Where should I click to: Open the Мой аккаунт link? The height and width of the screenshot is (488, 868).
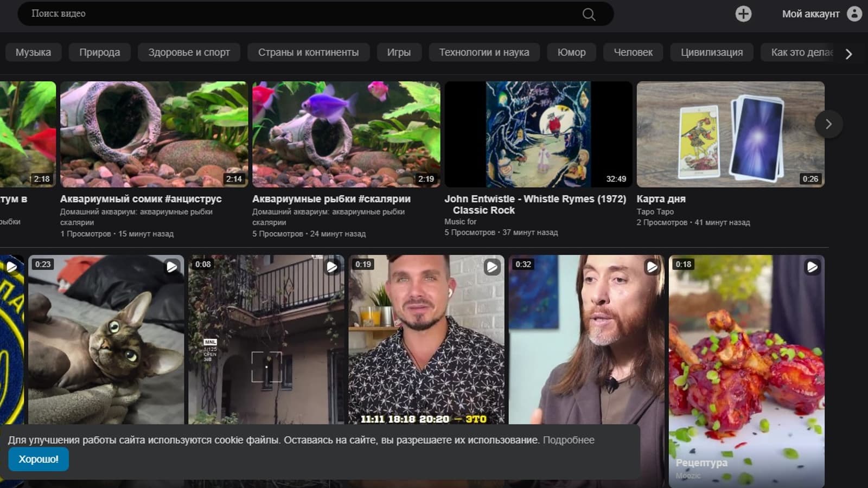click(x=810, y=14)
